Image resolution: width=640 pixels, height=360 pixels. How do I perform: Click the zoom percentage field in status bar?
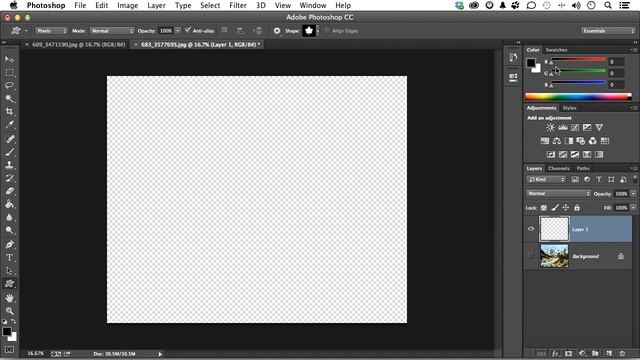click(x=36, y=353)
